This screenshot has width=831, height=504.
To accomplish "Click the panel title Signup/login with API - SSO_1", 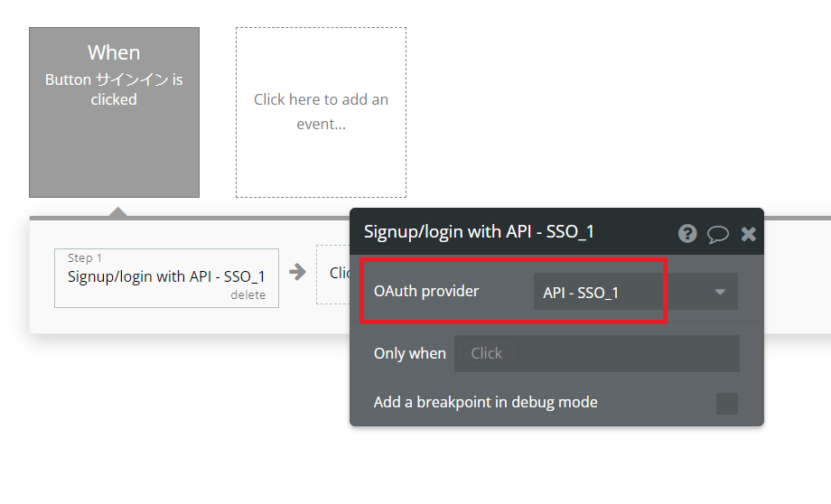I will click(x=479, y=231).
